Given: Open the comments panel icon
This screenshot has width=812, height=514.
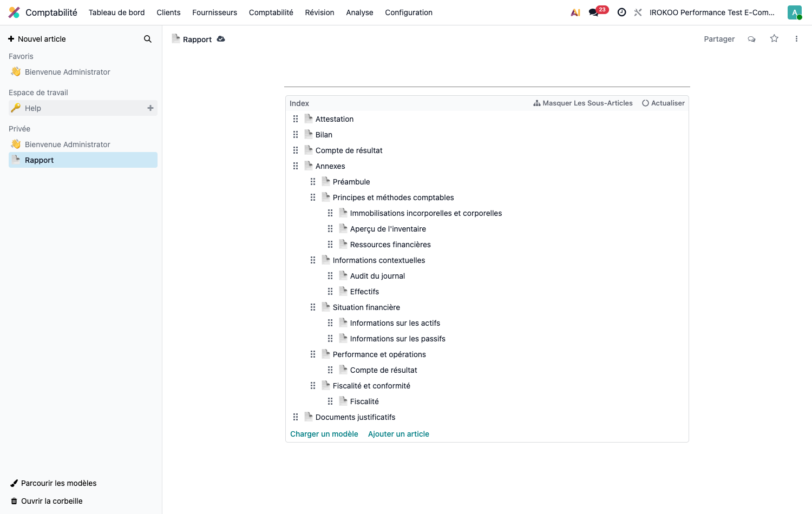Looking at the screenshot, I should pos(751,39).
